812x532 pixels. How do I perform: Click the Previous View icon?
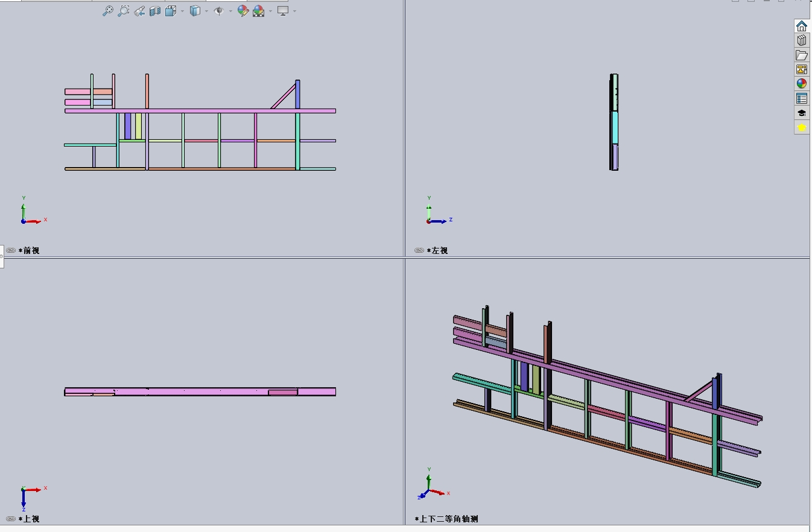pos(139,11)
